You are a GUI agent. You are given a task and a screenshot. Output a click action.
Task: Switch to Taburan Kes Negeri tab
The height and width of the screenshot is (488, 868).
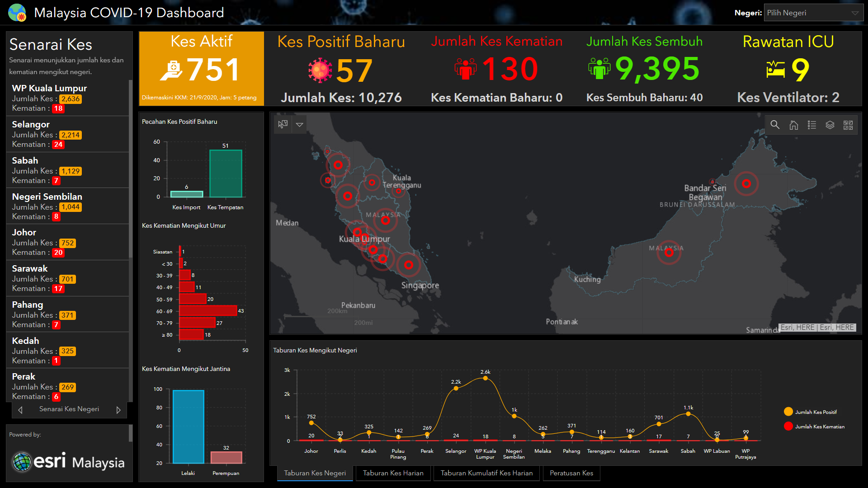coord(315,473)
